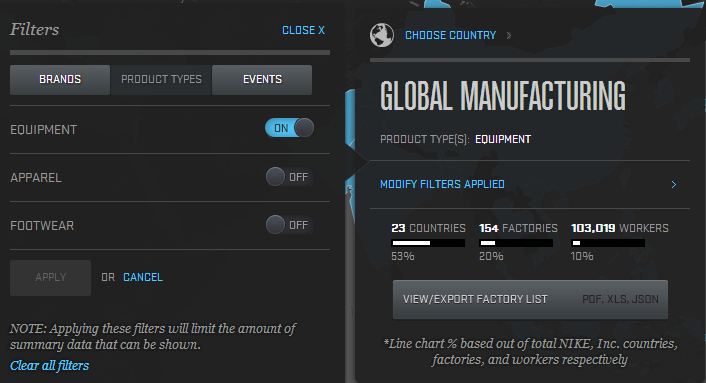Select the 23 Countries statistic
This screenshot has width=706, height=383.
428,228
